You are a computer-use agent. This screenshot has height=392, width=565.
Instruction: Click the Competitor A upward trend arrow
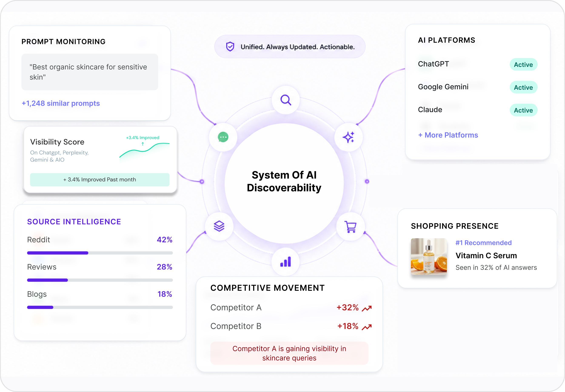(367, 308)
